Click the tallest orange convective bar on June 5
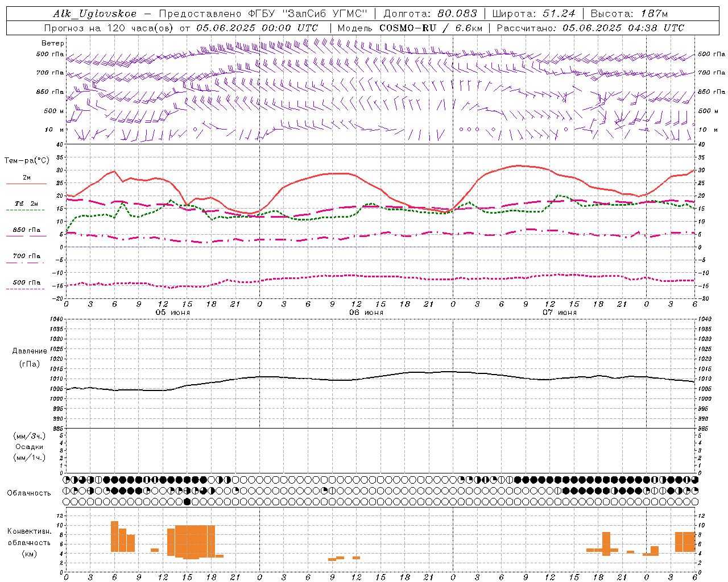728x582 pixels. click(x=114, y=536)
